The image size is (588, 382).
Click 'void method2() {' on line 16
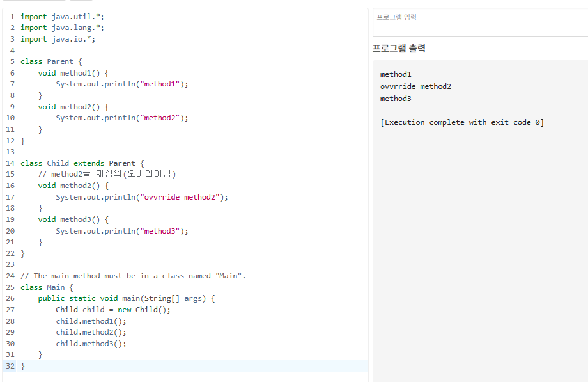pos(73,186)
